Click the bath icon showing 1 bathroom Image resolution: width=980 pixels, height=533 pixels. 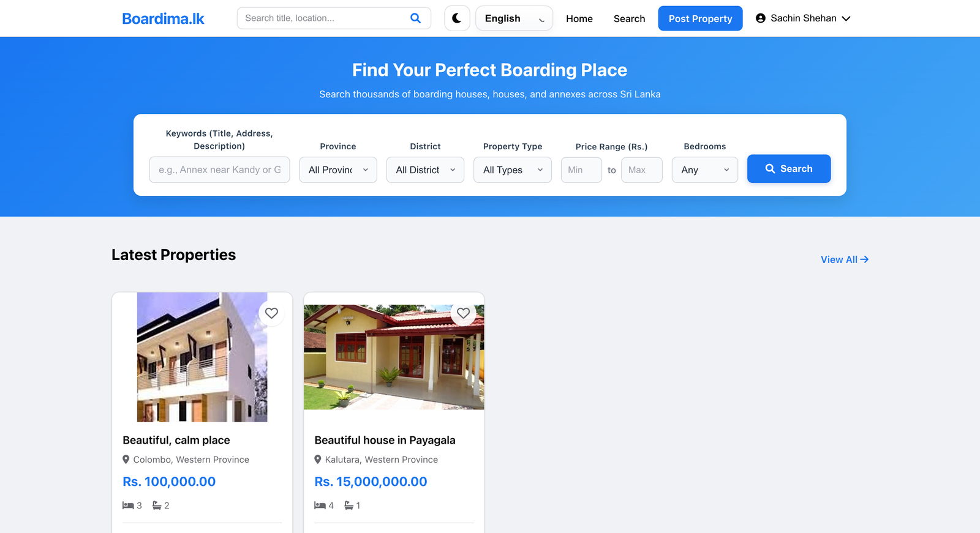tap(349, 505)
